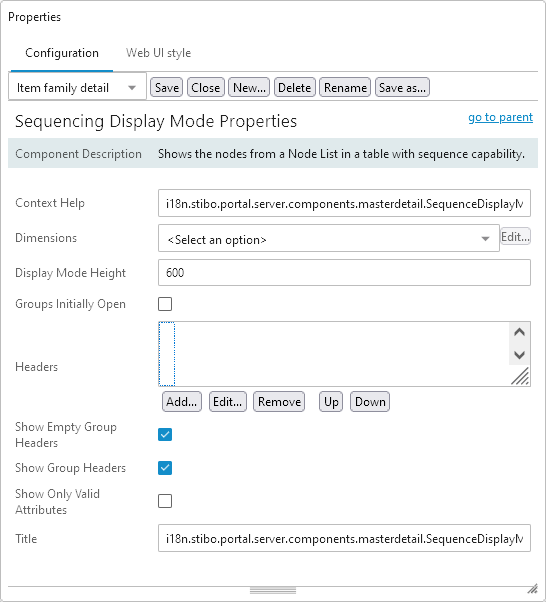The width and height of the screenshot is (546, 602).
Task: Enable Groups Initially Open checkbox
Action: click(x=165, y=304)
